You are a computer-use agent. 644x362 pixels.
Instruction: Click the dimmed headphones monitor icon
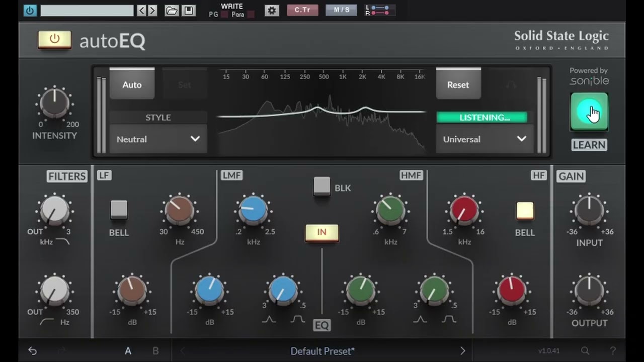coord(511,84)
